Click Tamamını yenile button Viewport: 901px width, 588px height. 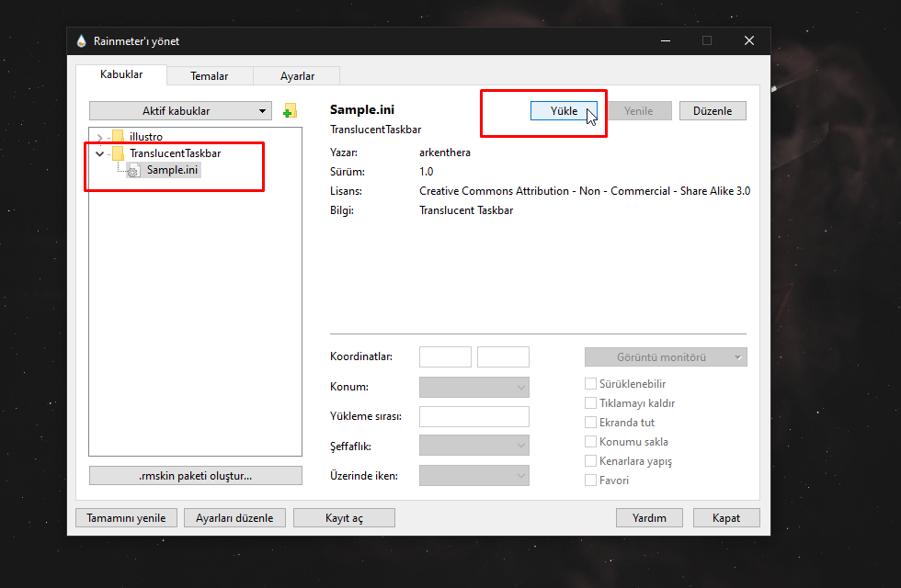[x=127, y=518]
